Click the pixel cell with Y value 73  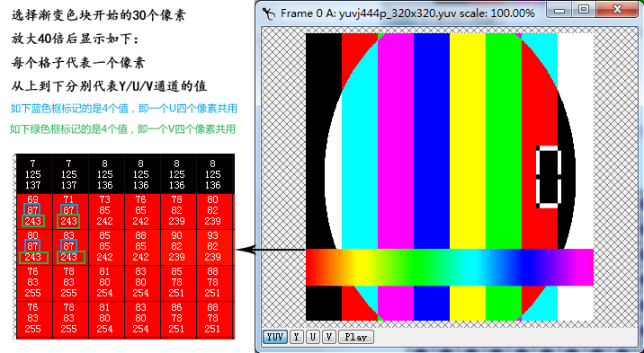click(x=106, y=212)
